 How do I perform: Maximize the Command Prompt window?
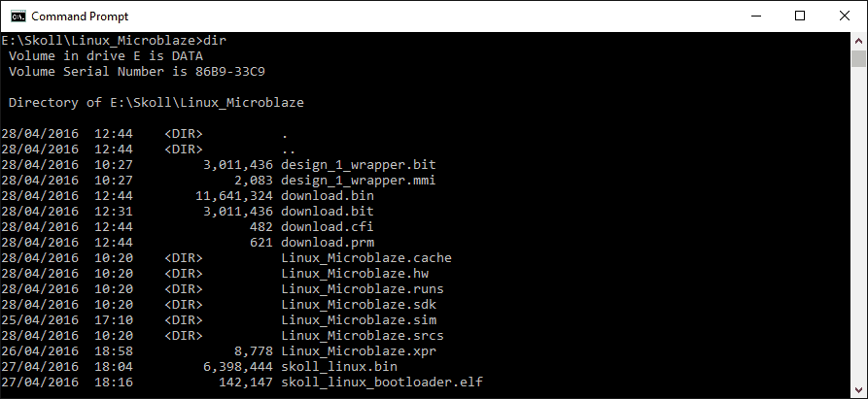click(x=800, y=16)
